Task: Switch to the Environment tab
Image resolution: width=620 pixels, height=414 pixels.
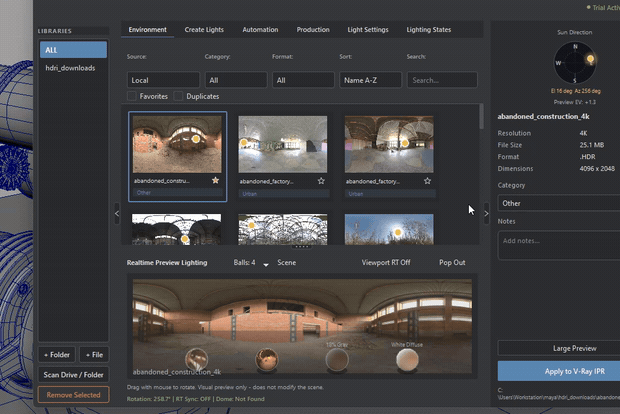Action: (x=147, y=30)
